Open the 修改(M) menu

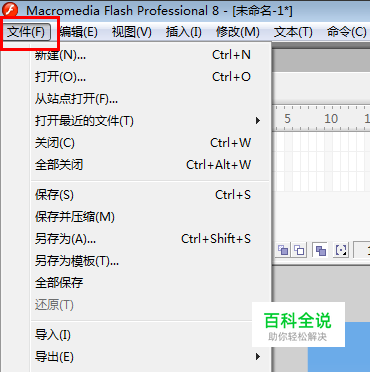[x=238, y=32]
